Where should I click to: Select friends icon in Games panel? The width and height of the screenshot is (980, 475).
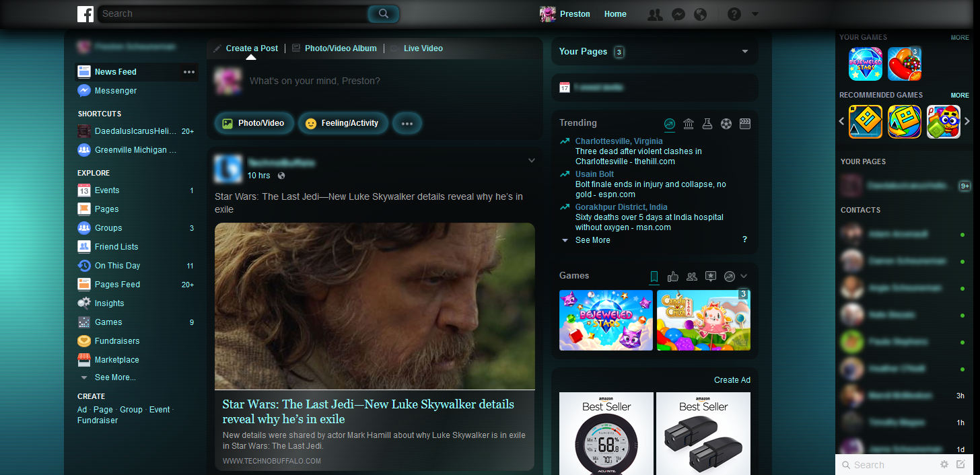691,277
